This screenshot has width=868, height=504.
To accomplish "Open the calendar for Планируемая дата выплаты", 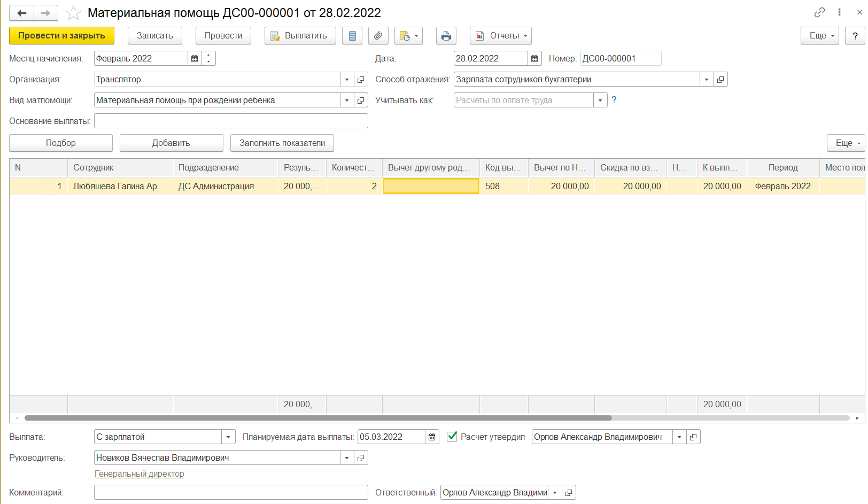I will point(432,437).
